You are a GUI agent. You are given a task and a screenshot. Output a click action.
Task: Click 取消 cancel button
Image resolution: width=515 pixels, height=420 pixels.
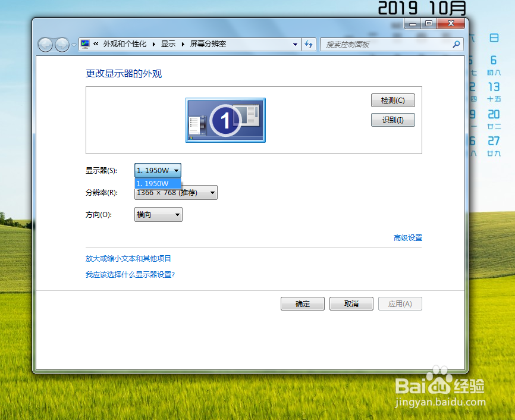click(351, 303)
